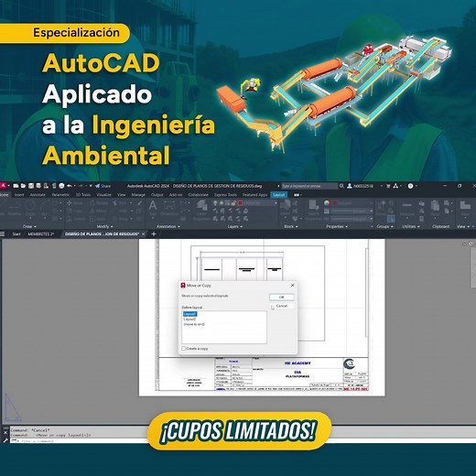Select the Copy tool in Modify panel
Viewport: 476px width, 476px height.
[x=75, y=211]
